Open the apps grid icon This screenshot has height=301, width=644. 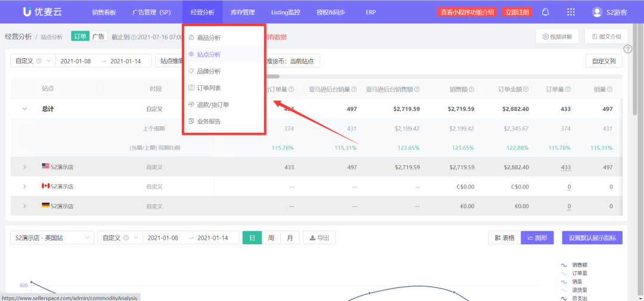coord(571,12)
